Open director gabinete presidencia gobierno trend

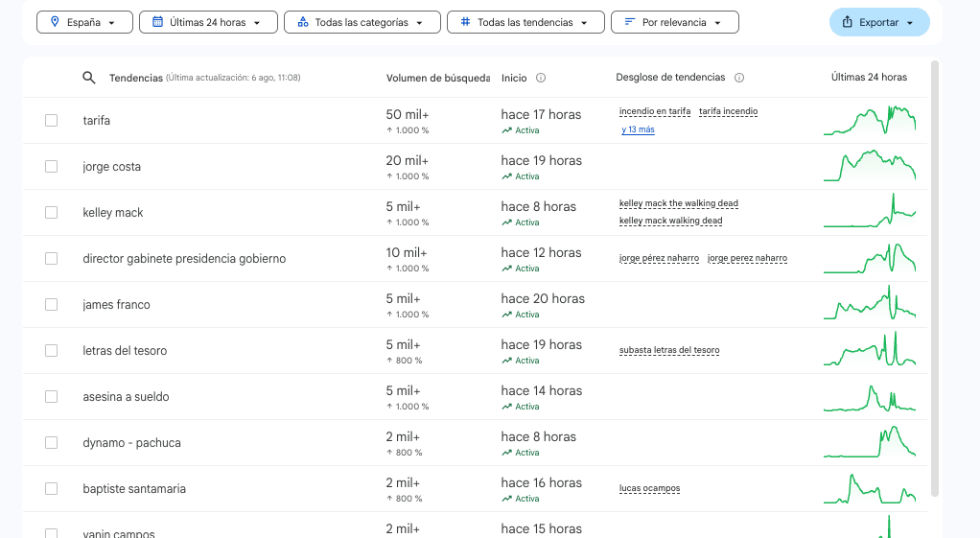click(184, 259)
